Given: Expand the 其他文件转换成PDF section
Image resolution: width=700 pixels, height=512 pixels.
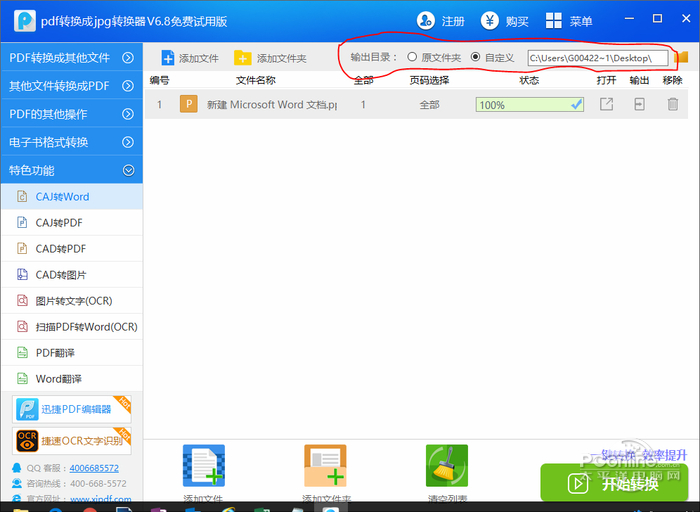Looking at the screenshot, I should point(71,86).
